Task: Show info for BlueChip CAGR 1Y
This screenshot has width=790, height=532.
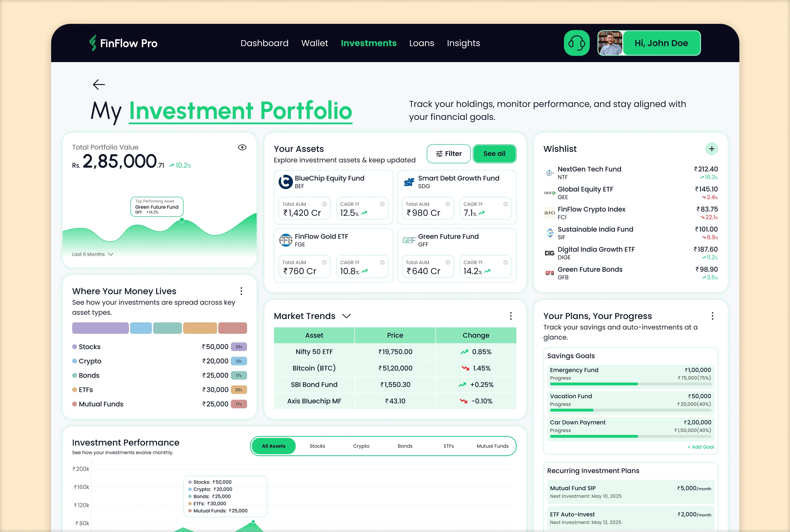Action: click(382, 204)
